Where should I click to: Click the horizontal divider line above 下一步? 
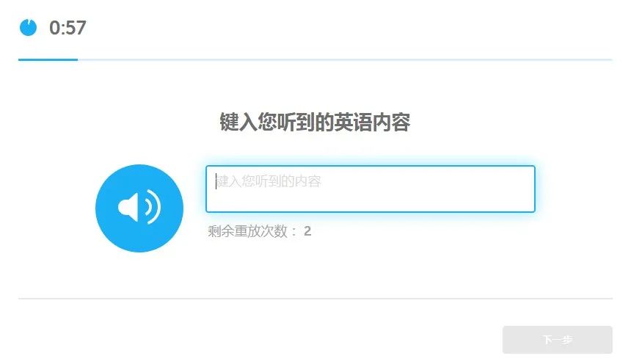(315, 299)
